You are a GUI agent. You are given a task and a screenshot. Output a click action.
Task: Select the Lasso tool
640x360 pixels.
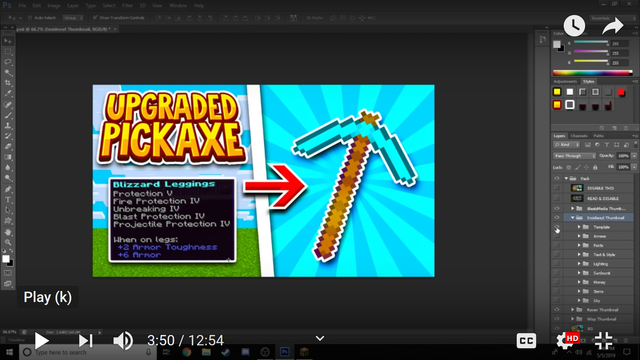click(x=8, y=62)
